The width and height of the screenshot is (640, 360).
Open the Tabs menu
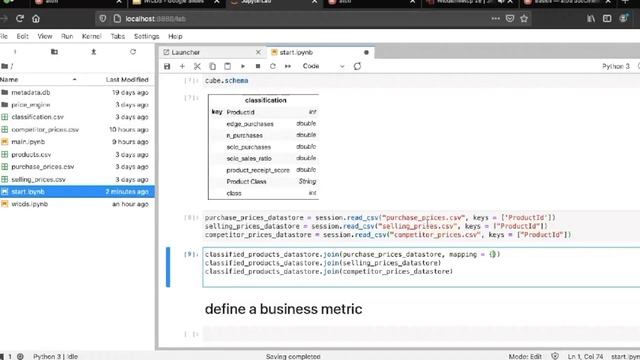click(x=118, y=36)
